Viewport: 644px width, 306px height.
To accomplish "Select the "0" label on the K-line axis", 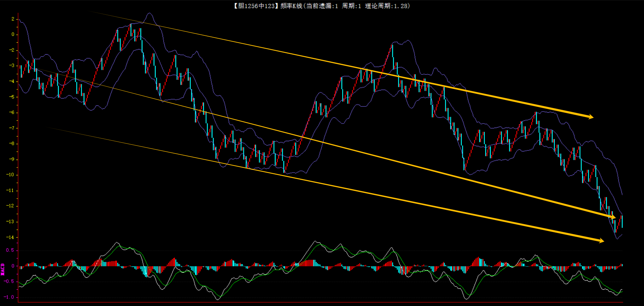I will click(13, 34).
